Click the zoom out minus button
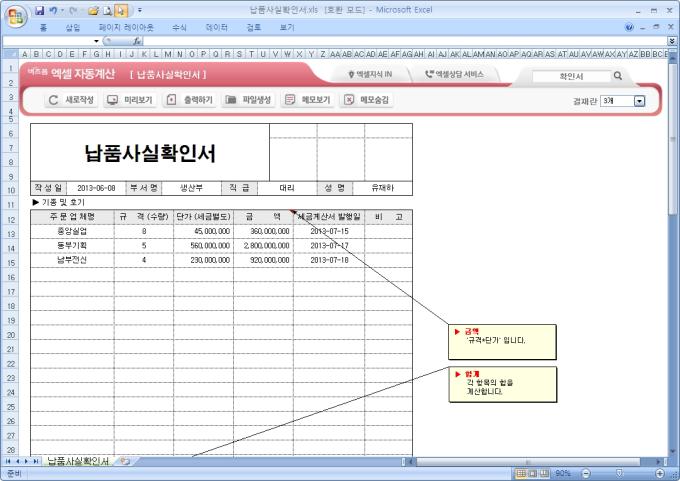Viewport: 680px width, 481px height. 586,473
